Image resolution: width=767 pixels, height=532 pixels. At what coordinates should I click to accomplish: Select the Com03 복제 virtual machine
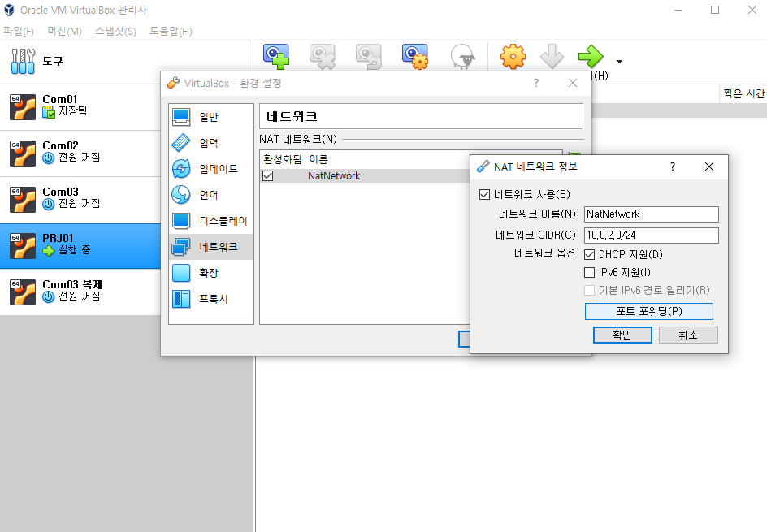point(80,292)
